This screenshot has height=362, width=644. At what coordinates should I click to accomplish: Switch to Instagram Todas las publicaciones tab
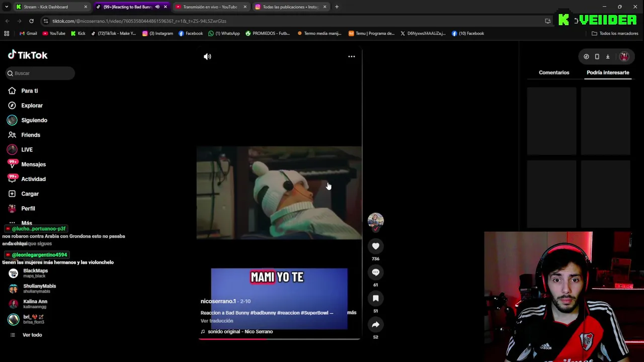(x=290, y=7)
